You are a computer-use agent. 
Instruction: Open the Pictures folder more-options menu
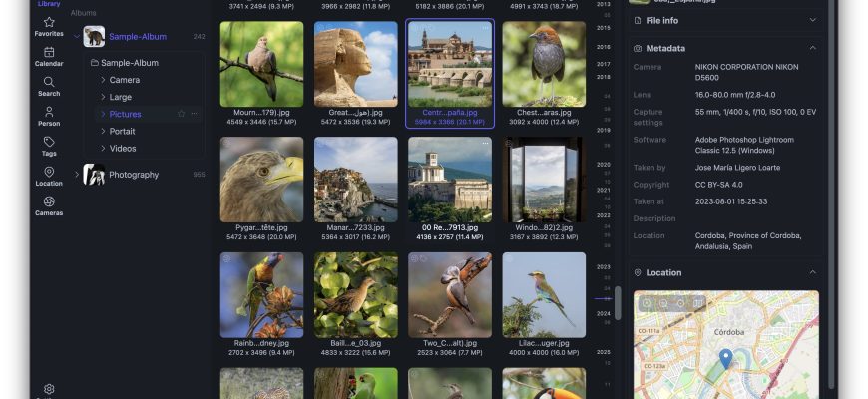coord(194,114)
